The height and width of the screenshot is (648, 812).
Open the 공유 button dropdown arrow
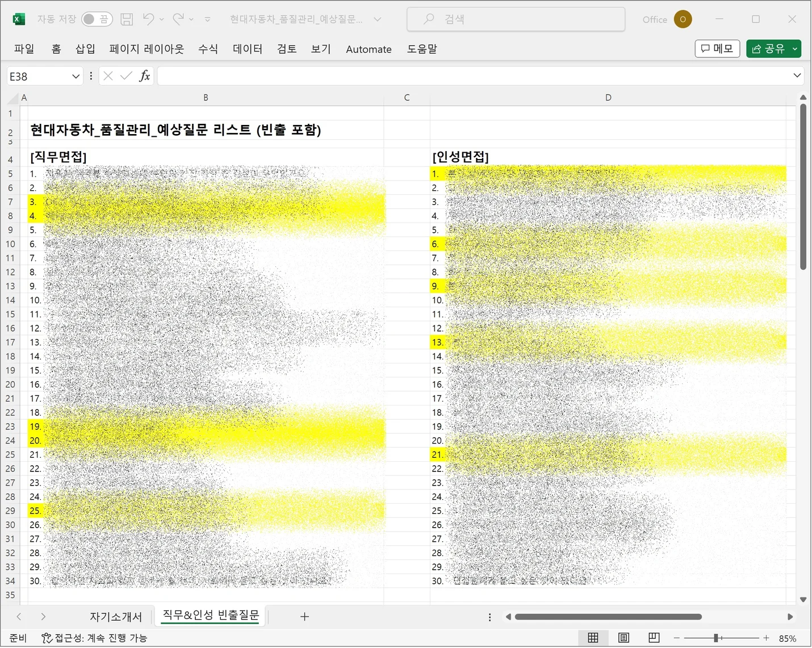795,49
